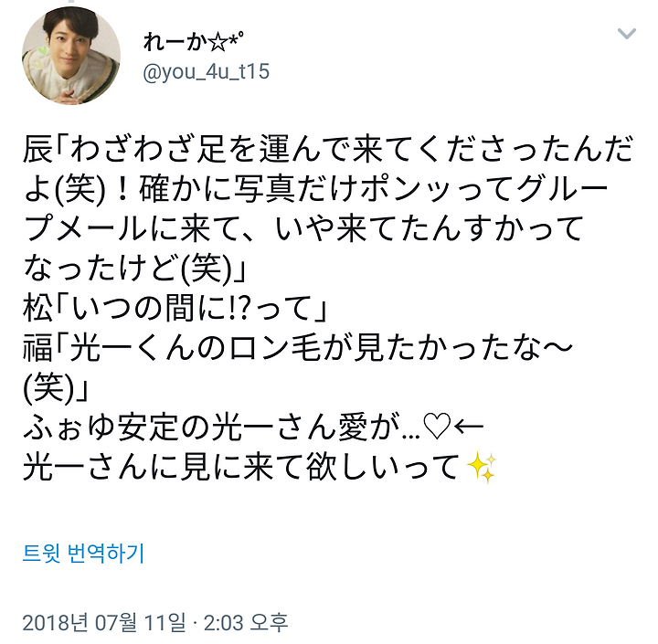Tap the (笑)」 on its own line
Viewport: 658px width, 644px height.
coord(55,388)
